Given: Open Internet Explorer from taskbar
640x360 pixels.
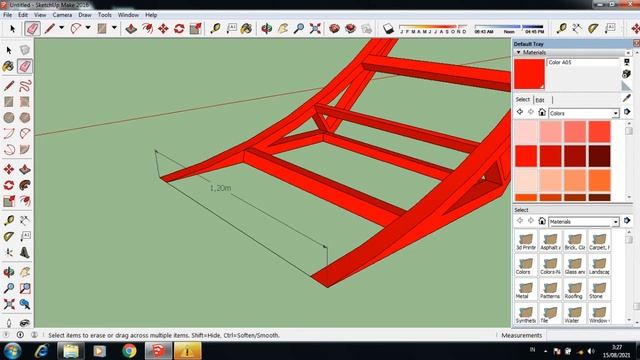Looking at the screenshot, I should 42,351.
